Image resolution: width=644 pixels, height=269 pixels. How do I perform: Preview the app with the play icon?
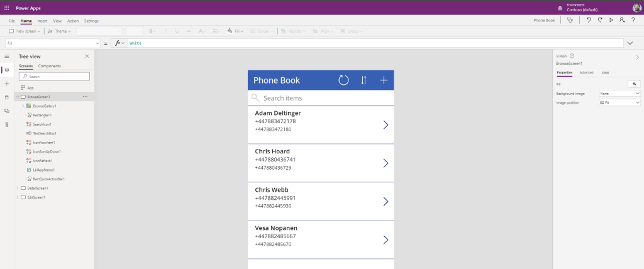[x=611, y=20]
